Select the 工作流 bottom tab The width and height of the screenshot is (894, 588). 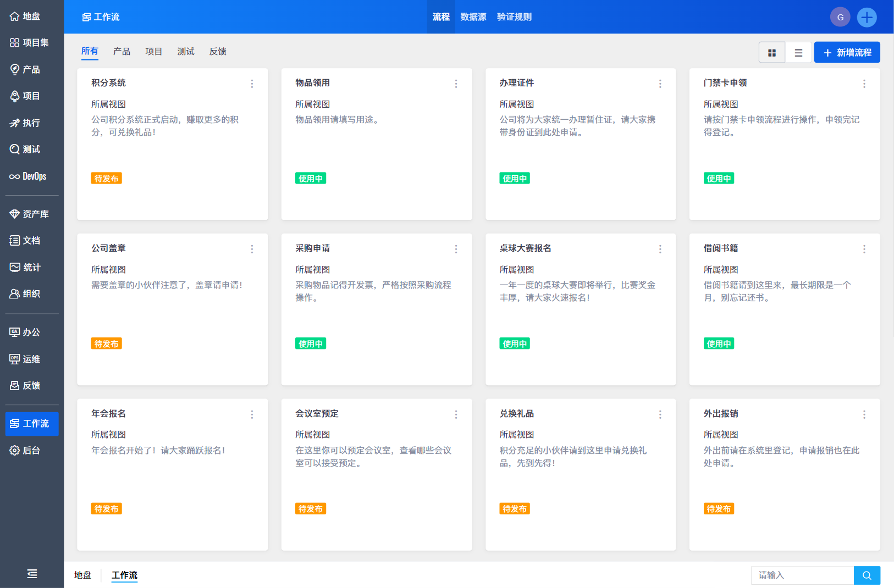pyautogui.click(x=125, y=575)
